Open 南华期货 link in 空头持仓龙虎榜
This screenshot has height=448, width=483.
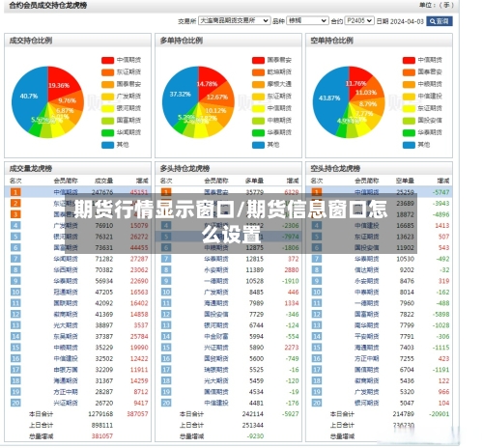367,325
